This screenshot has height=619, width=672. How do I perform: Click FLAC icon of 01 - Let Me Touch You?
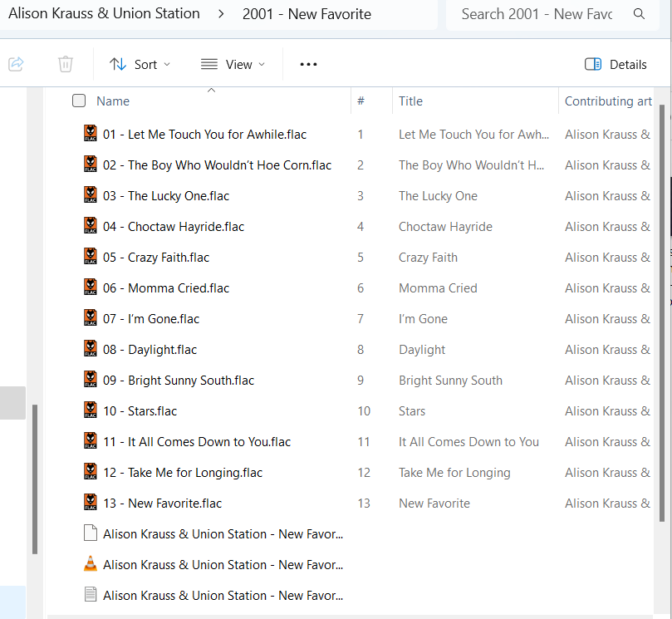point(91,133)
